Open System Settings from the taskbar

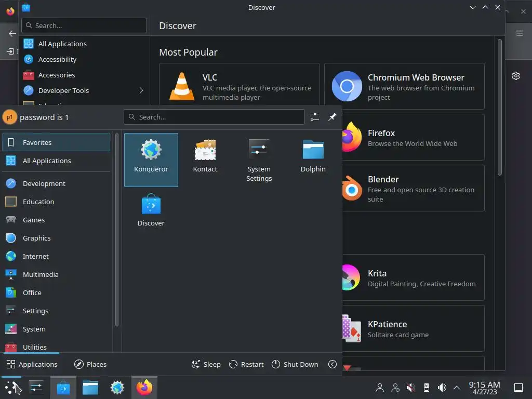click(x=36, y=388)
